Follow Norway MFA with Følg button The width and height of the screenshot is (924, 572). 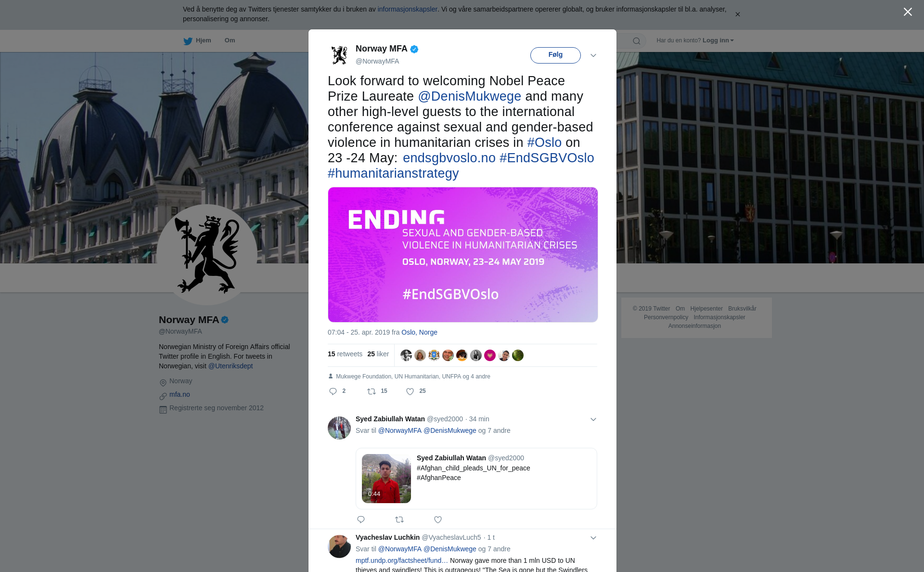pyautogui.click(x=555, y=55)
